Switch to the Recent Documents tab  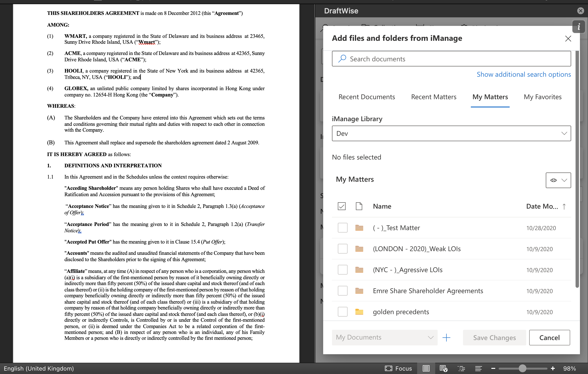367,97
